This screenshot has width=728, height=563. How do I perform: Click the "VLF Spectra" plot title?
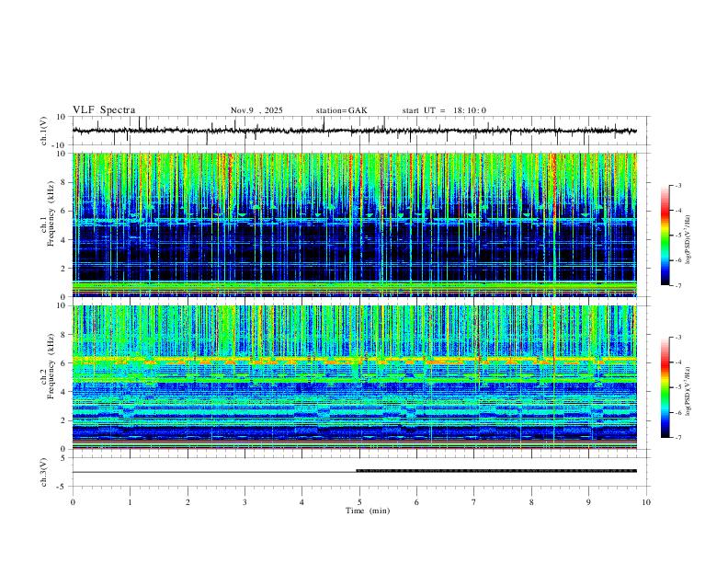point(104,110)
